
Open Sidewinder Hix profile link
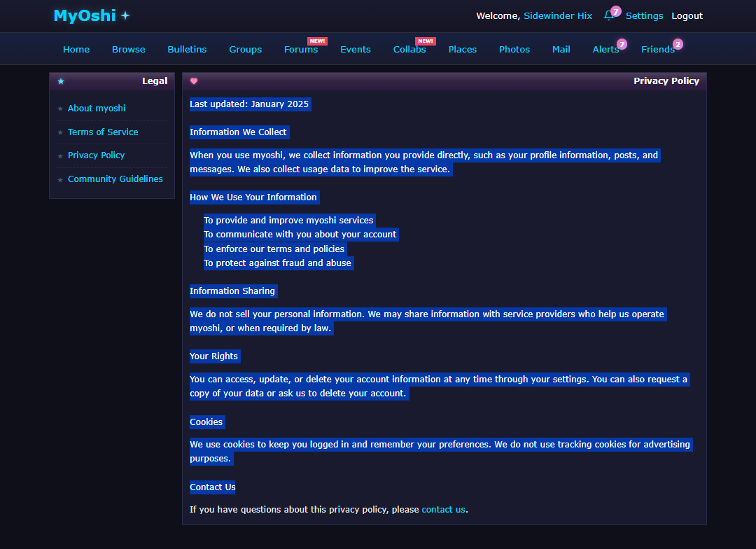[x=558, y=15]
